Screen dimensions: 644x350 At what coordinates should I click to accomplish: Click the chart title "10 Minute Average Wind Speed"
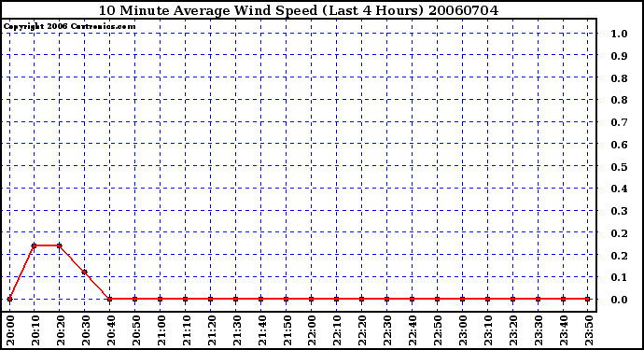[208, 10]
